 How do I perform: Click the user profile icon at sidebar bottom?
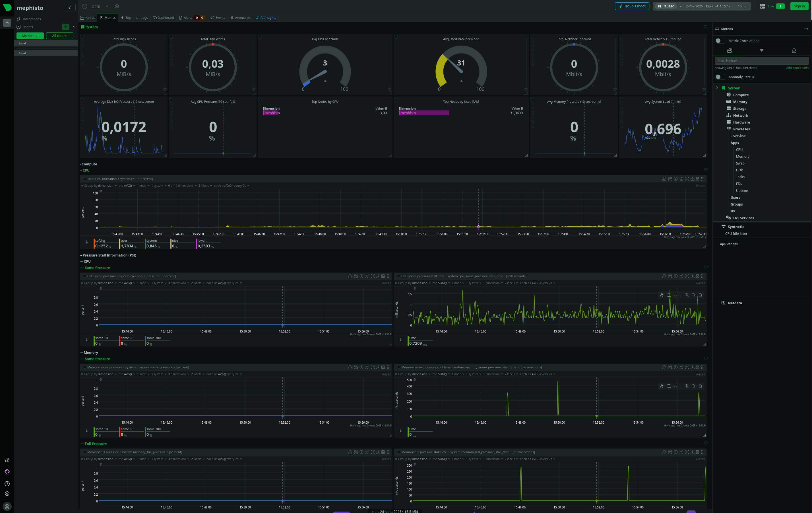(x=7, y=506)
